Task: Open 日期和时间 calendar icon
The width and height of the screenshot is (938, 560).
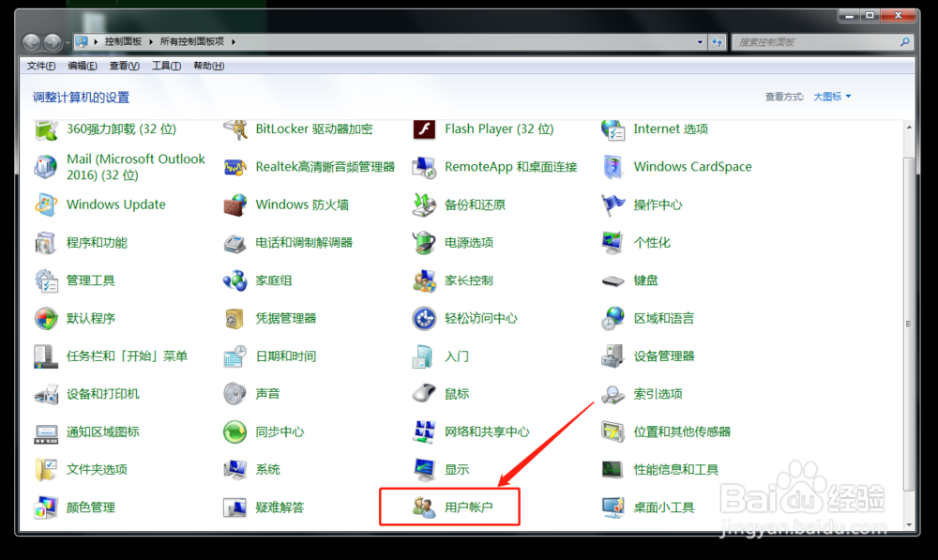Action: [235, 356]
